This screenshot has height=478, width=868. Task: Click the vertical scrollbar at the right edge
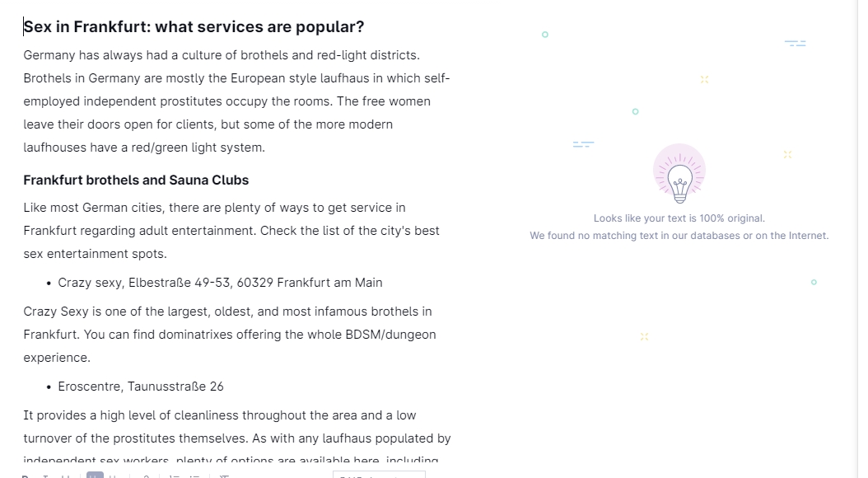pos(862,239)
